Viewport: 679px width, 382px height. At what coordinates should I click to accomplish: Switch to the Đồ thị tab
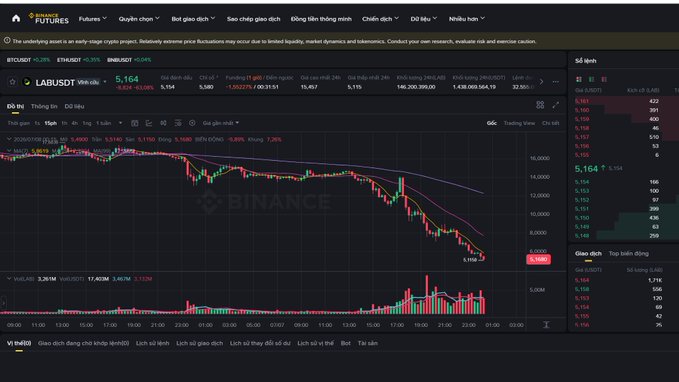[x=15, y=106]
